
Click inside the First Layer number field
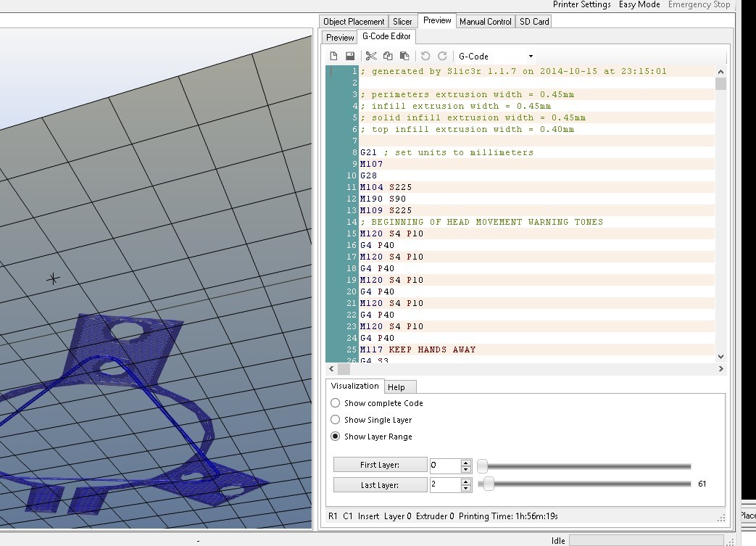click(x=444, y=465)
